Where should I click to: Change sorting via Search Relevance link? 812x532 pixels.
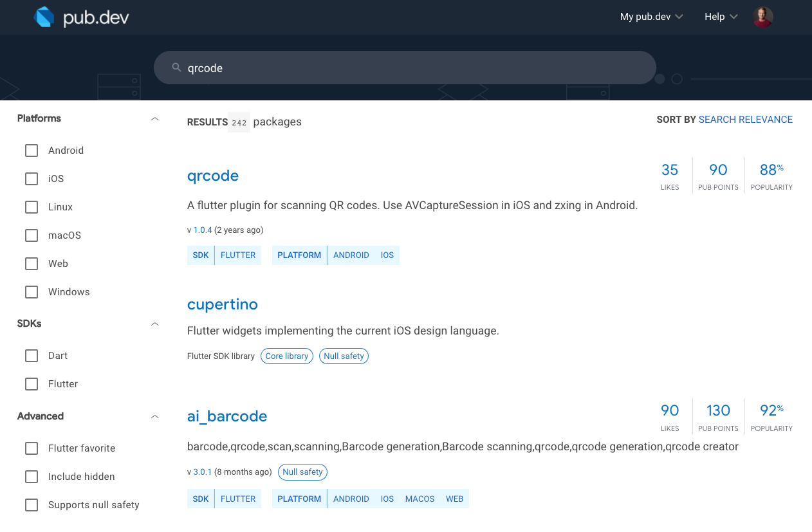point(745,119)
